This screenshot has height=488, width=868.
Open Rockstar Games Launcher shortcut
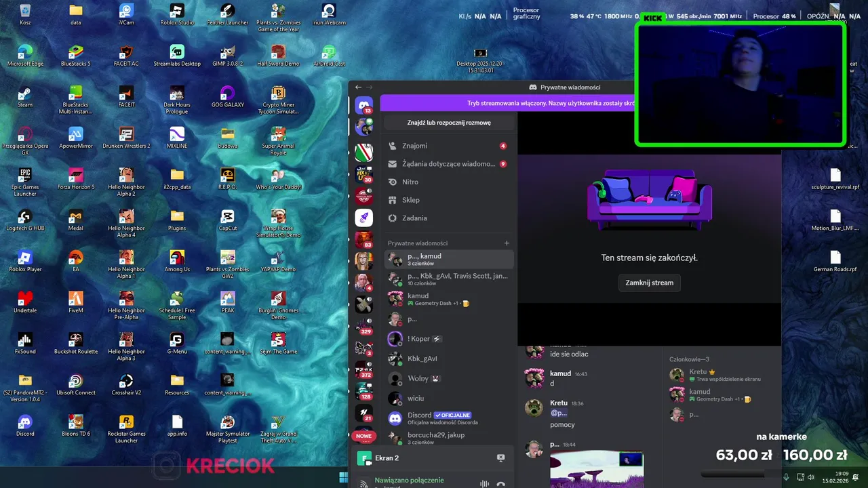tap(126, 428)
